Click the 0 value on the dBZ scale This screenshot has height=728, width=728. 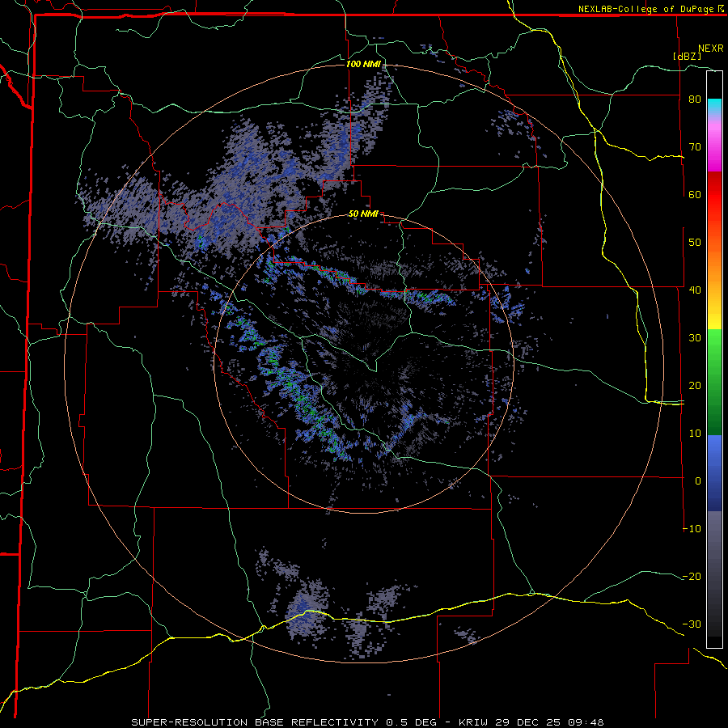tap(698, 481)
